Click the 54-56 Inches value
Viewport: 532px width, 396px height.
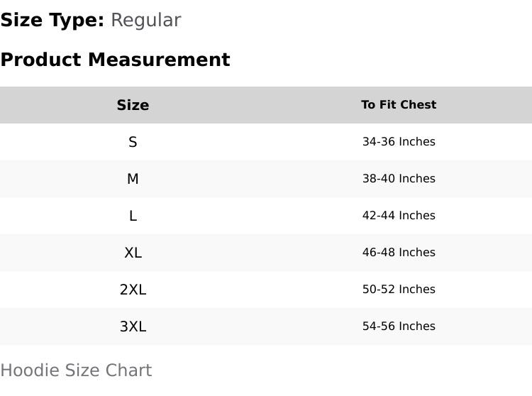pos(399,326)
